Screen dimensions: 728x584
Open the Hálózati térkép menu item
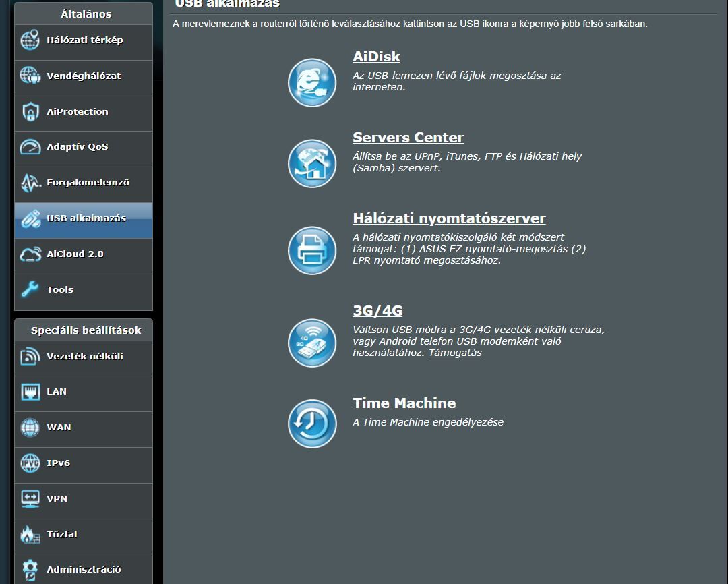coord(84,42)
